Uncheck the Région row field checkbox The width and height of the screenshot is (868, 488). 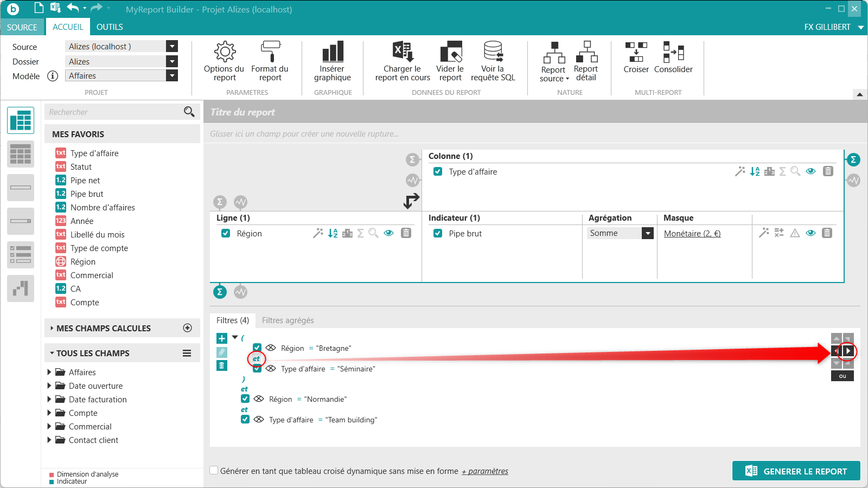tap(226, 233)
